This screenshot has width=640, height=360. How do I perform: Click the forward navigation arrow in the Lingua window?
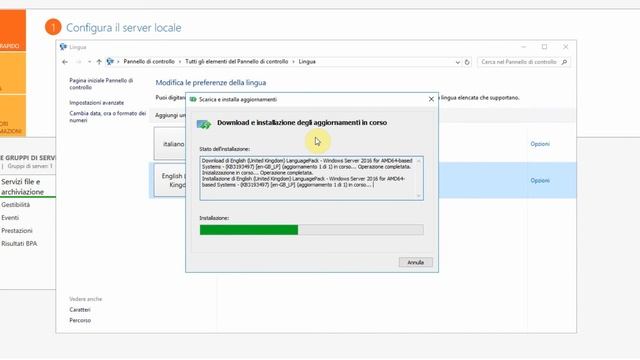[x=78, y=62]
